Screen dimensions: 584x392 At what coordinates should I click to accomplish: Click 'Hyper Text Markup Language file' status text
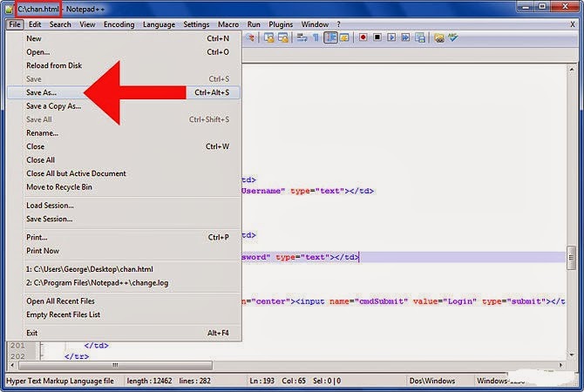[x=60, y=381]
